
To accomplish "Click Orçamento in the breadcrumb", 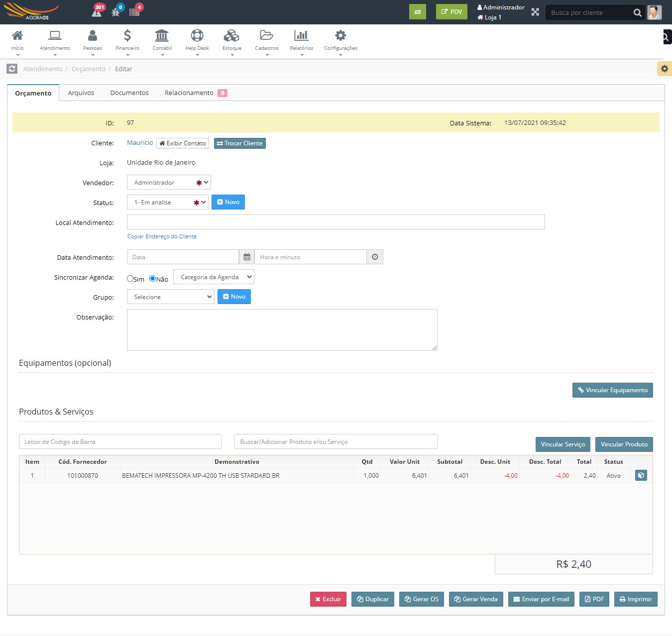I will click(89, 69).
